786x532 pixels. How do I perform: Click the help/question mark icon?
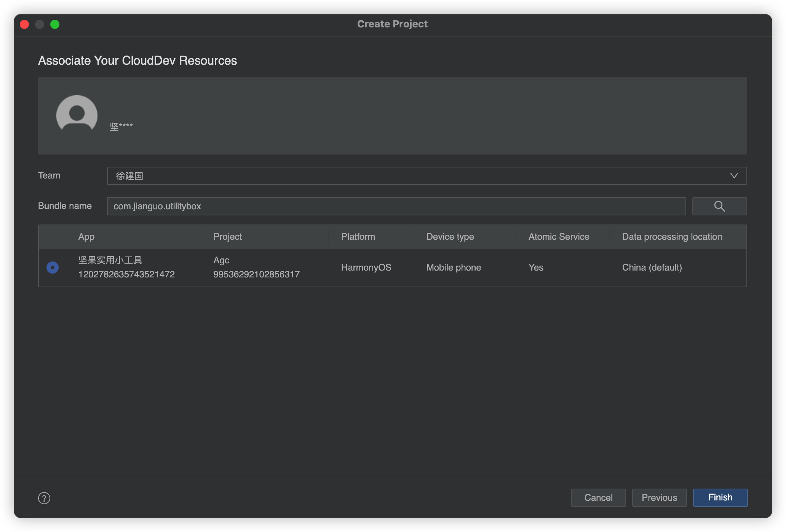pos(44,498)
